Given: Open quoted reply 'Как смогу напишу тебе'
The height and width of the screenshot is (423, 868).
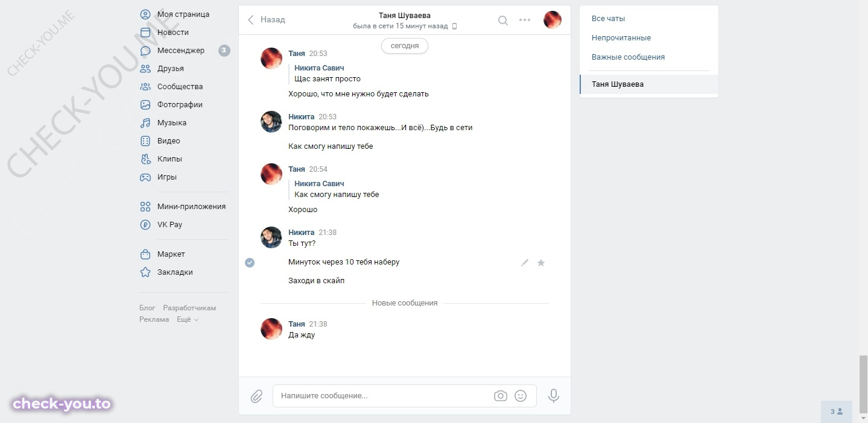Looking at the screenshot, I should click(x=337, y=195).
